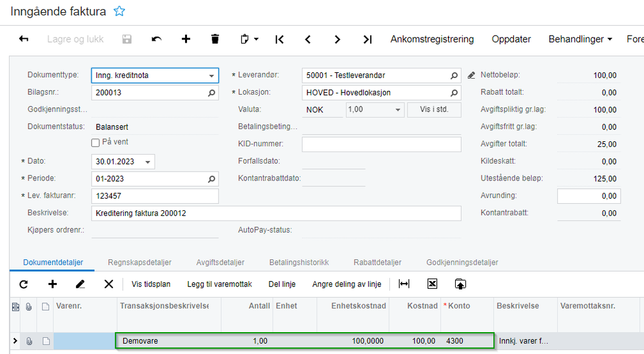This screenshot has height=354, width=644.
Task: Open the currency rate 1,00 dropdown
Action: [398, 110]
